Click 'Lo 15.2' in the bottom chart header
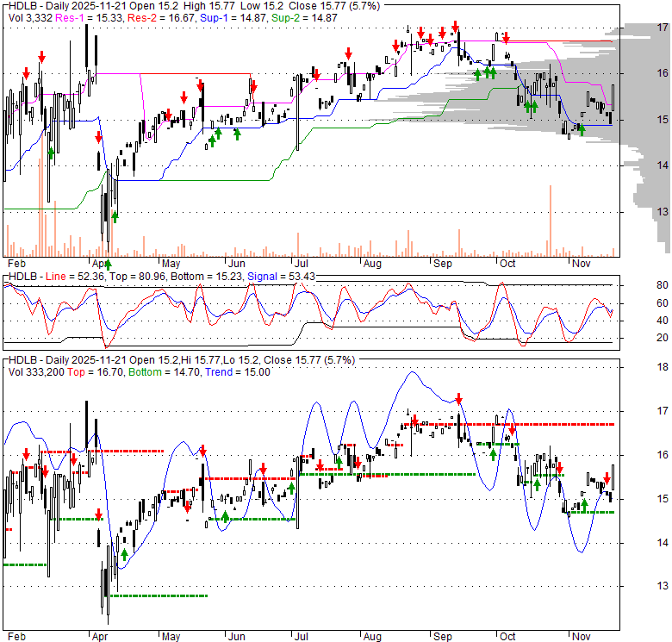672x642 pixels. (244, 360)
